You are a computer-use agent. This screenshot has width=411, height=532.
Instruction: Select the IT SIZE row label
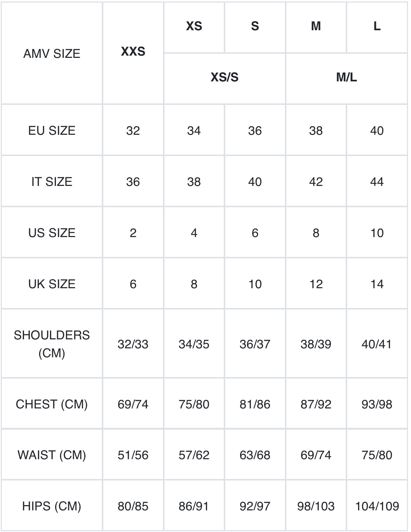click(52, 181)
